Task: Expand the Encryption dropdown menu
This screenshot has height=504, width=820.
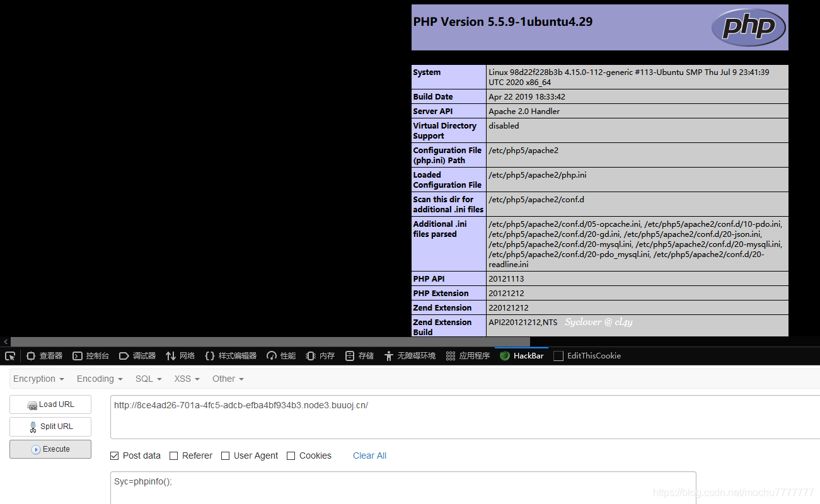Action: tap(38, 379)
